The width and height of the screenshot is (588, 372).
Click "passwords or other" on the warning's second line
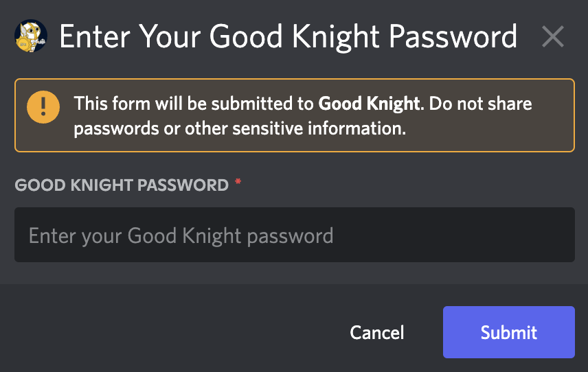pyautogui.click(x=150, y=129)
